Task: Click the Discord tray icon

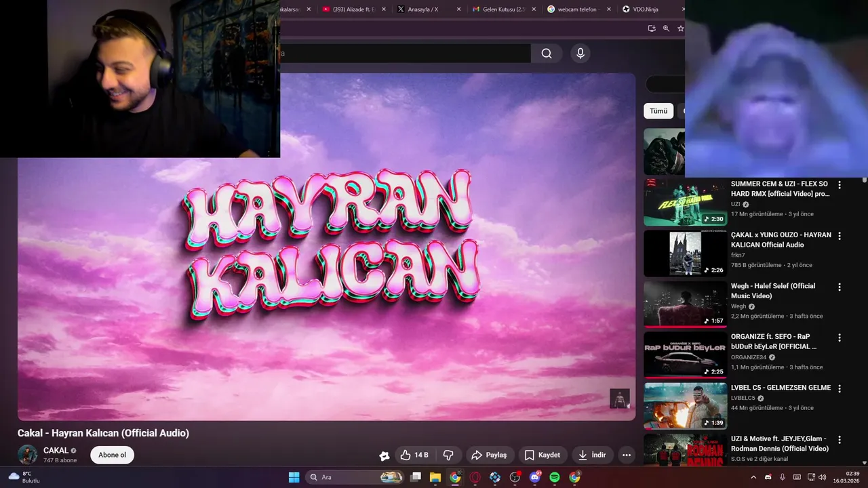Action: 768,477
